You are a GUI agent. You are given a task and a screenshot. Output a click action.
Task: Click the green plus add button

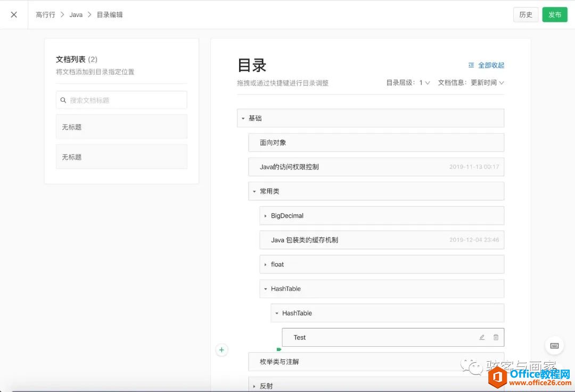click(x=221, y=350)
